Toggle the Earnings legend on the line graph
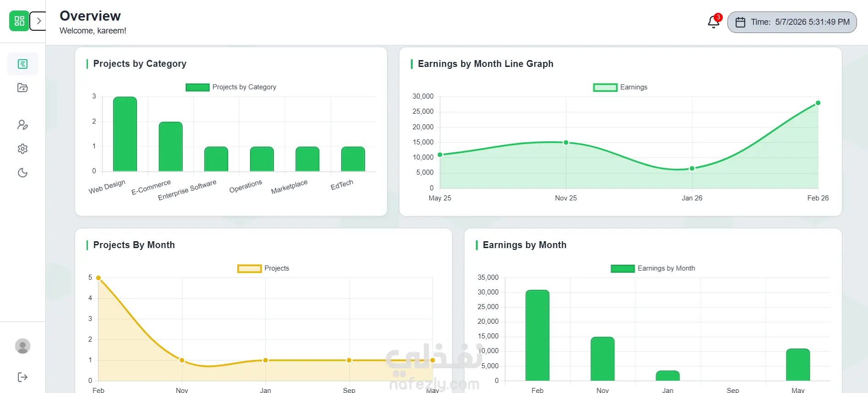The height and width of the screenshot is (393, 868). pos(620,87)
